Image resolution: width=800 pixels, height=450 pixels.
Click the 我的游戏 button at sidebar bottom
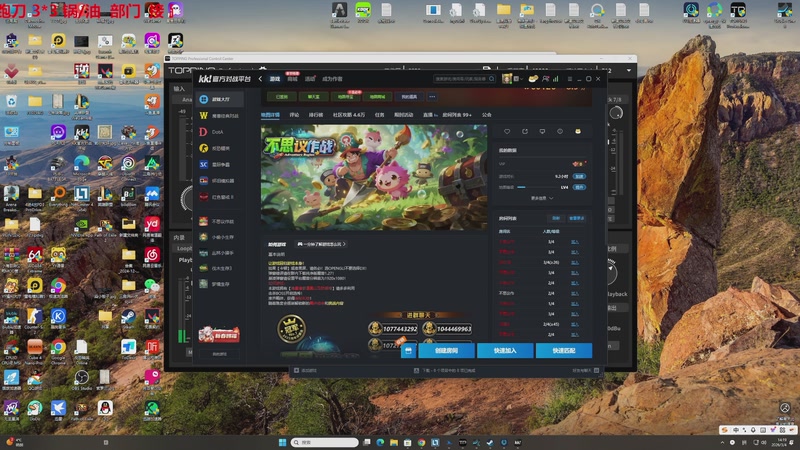219,354
